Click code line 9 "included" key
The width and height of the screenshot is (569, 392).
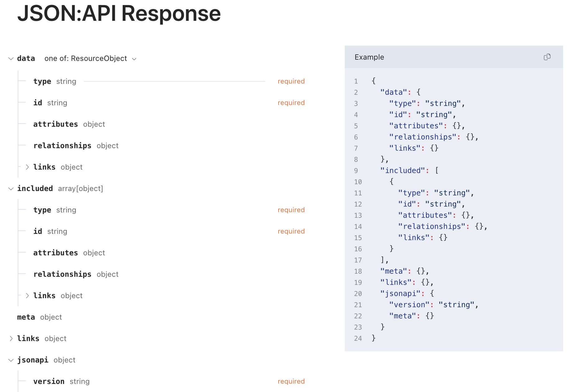(x=403, y=171)
